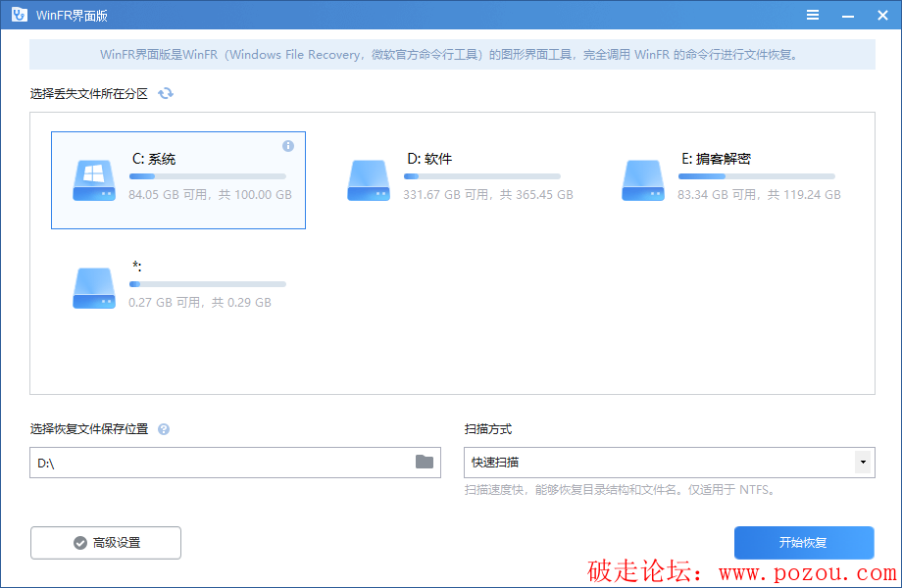Image resolution: width=902 pixels, height=588 pixels.
Task: Click the refresh partitions icon
Action: tap(166, 93)
